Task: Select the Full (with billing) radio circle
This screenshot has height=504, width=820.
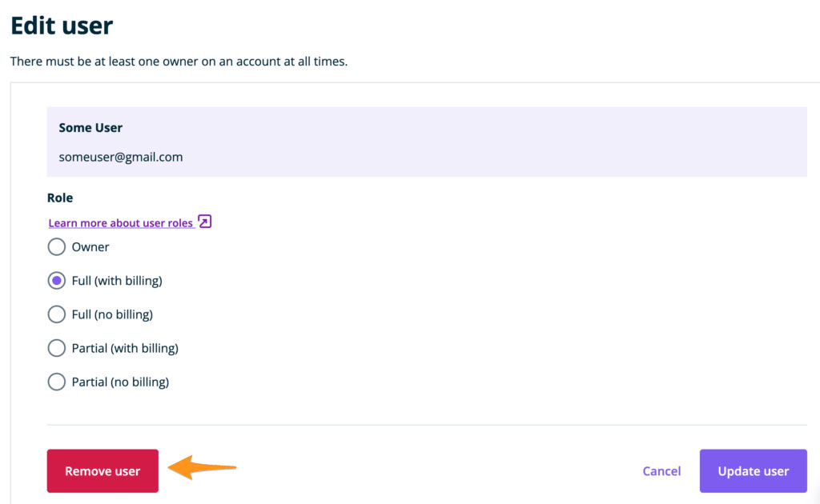Action: [x=57, y=281]
